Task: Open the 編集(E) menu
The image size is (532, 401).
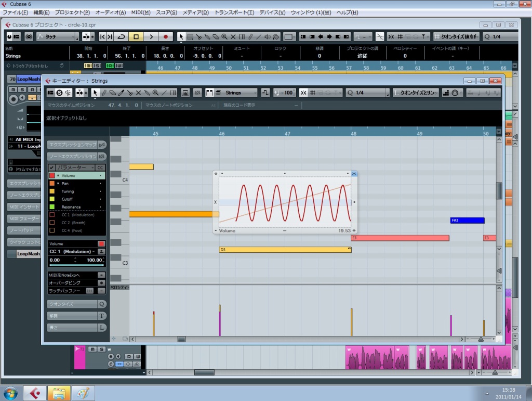Action: click(42, 12)
